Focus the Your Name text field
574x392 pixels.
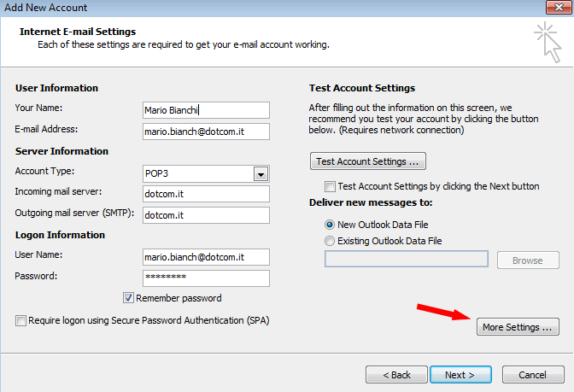click(x=206, y=110)
